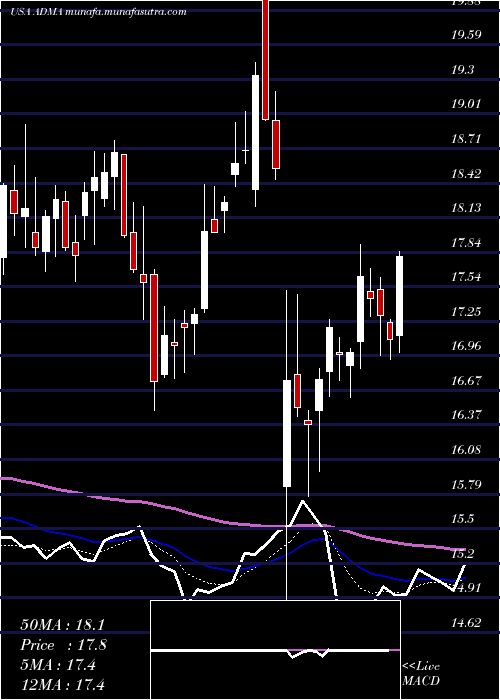
Task: Click the 16.08 price label
Action: (x=468, y=450)
